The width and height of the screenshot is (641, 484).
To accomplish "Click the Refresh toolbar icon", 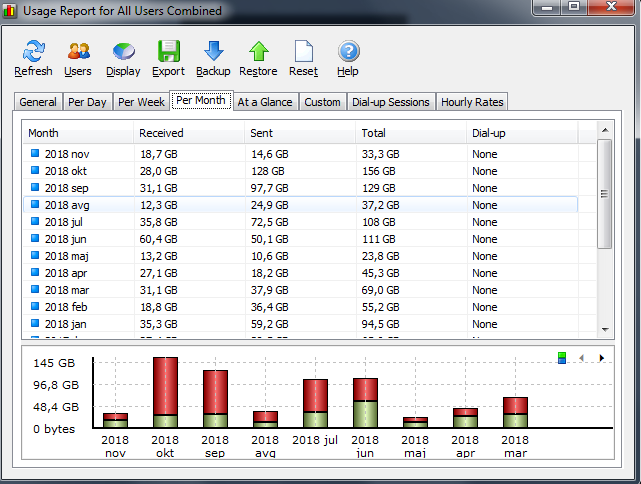I will (x=34, y=51).
